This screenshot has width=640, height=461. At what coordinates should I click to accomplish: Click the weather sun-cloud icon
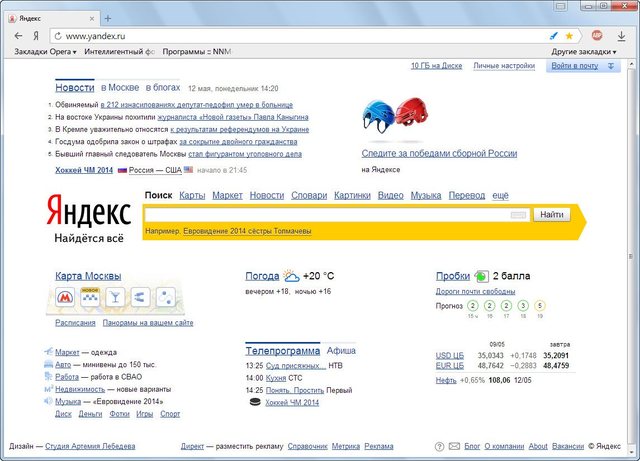(x=291, y=276)
